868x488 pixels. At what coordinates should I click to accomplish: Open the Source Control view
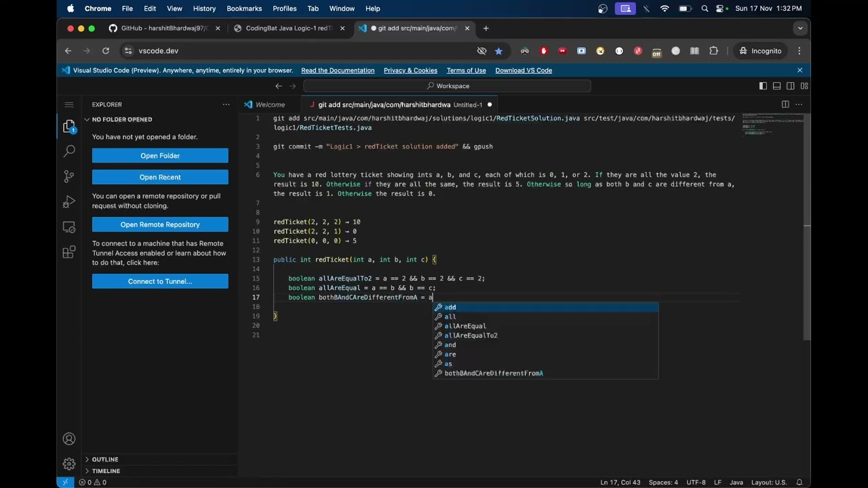click(x=68, y=176)
